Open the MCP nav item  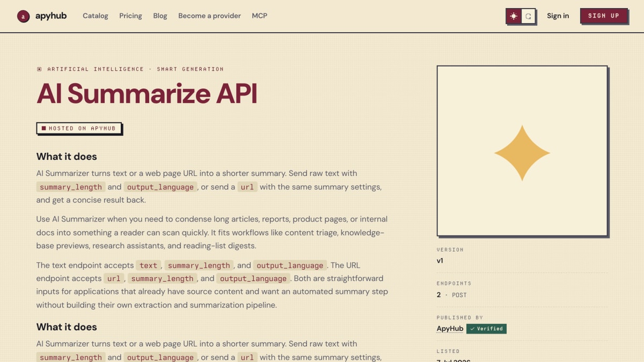260,16
